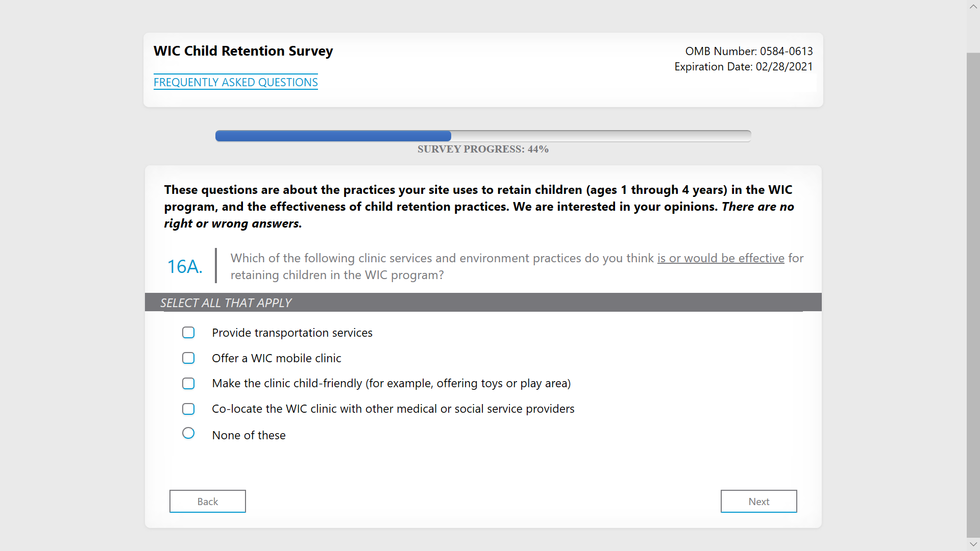
Task: Click the vertical scrollbar thumb
Action: pyautogui.click(x=973, y=295)
